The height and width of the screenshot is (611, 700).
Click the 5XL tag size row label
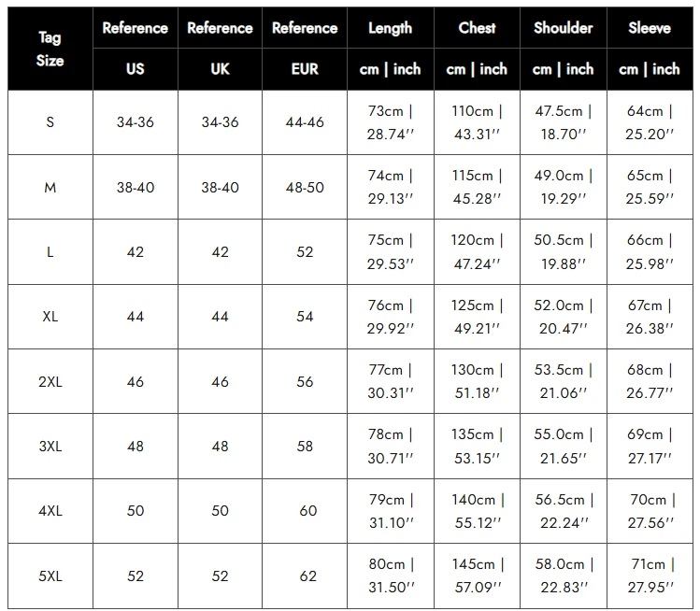click(50, 575)
